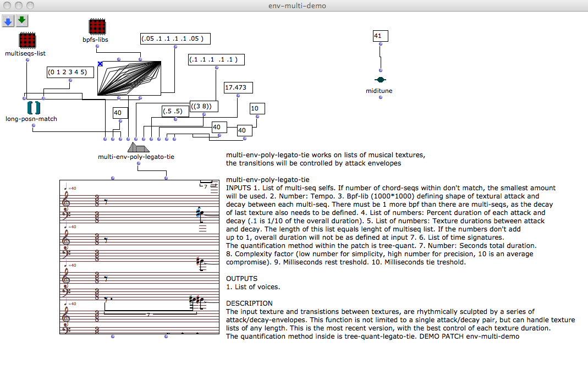Image resolution: width=588 pixels, height=375 pixels.
Task: Select the multi-env-poly-legato-tie function icon
Action: pyautogui.click(x=138, y=147)
